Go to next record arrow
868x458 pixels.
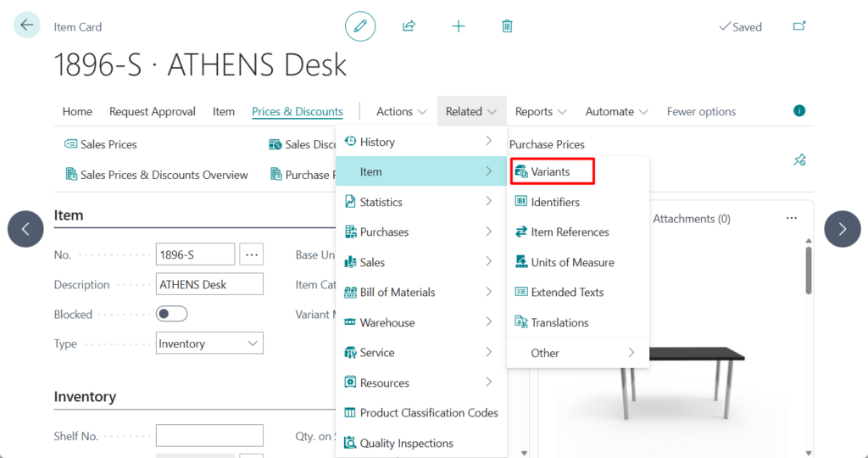coord(842,229)
